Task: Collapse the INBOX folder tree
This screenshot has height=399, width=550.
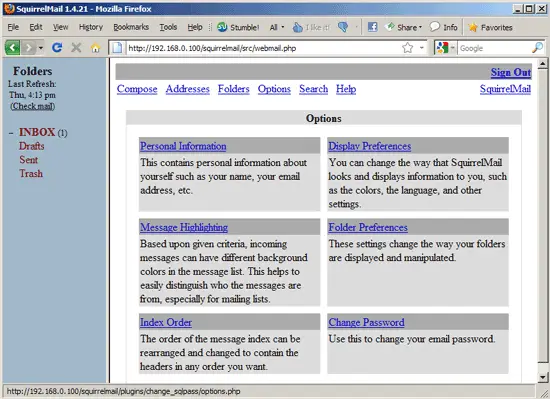Action: [11, 133]
